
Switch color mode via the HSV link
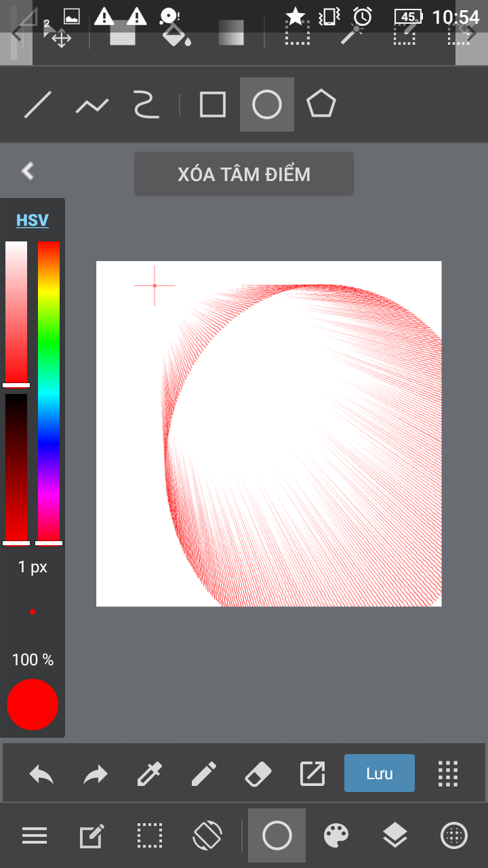pyautogui.click(x=33, y=220)
